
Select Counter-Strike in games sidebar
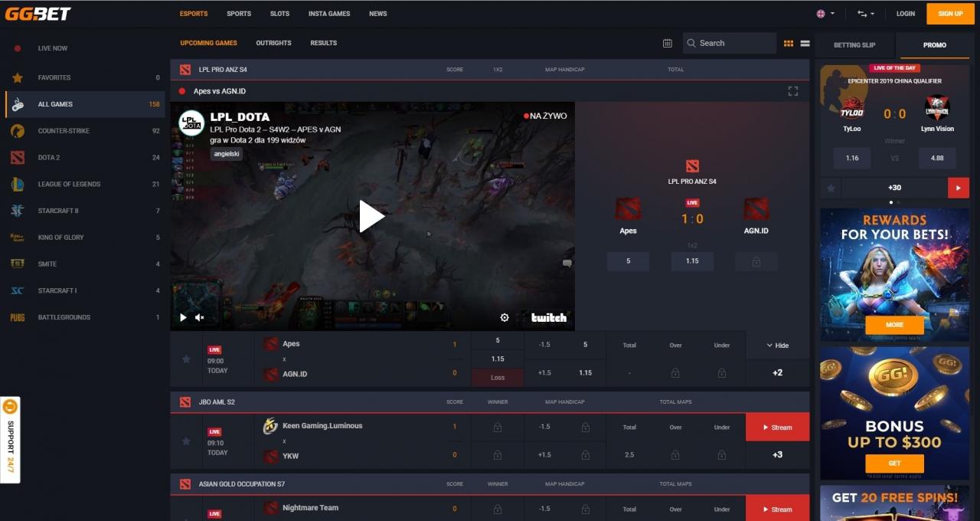tap(64, 131)
